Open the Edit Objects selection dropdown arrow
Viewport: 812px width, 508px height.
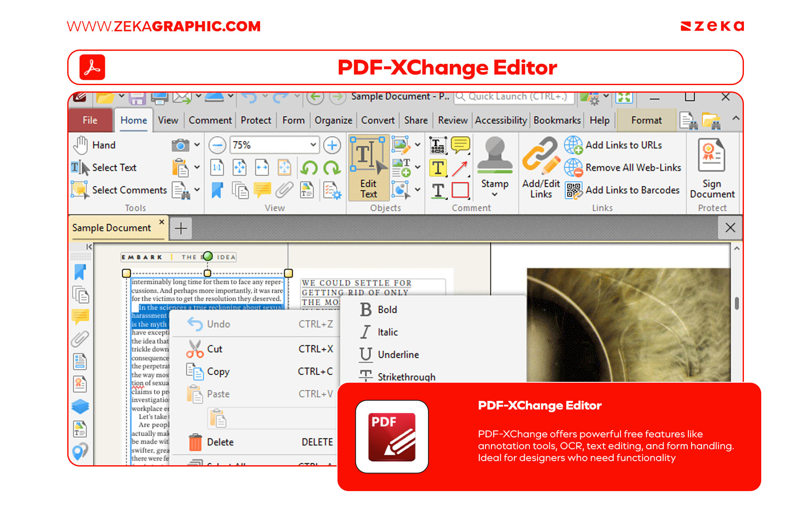[x=417, y=190]
